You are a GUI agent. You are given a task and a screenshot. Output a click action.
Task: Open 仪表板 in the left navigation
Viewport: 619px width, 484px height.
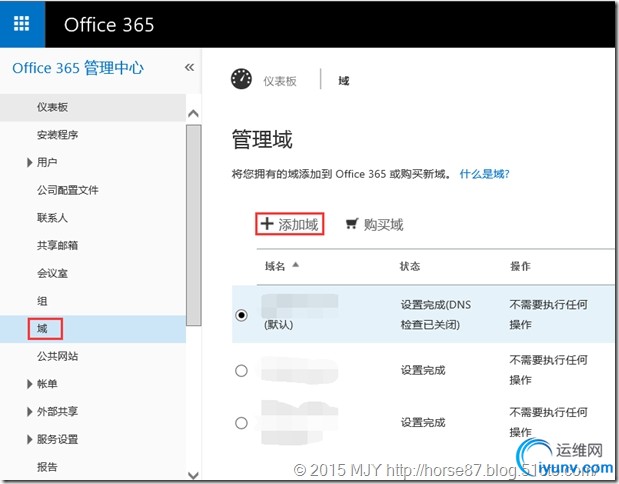(x=93, y=107)
